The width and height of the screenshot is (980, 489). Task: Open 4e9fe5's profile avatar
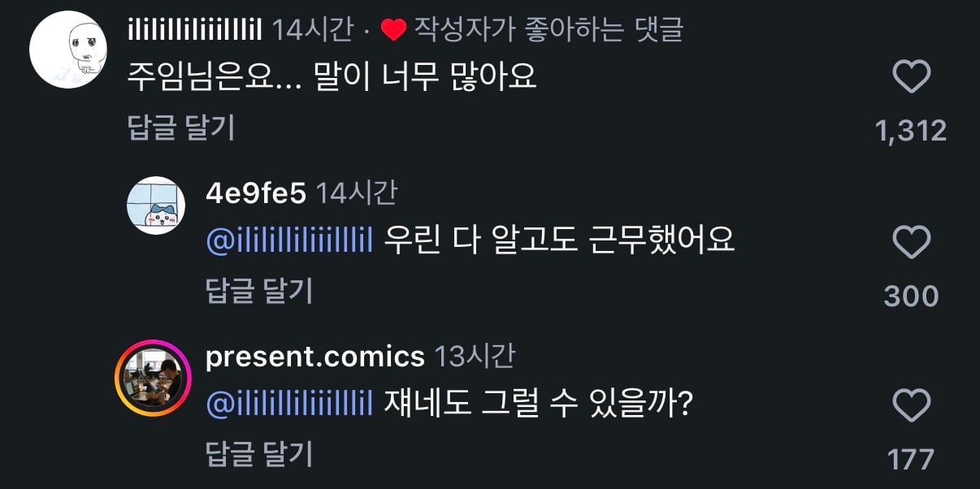[157, 206]
